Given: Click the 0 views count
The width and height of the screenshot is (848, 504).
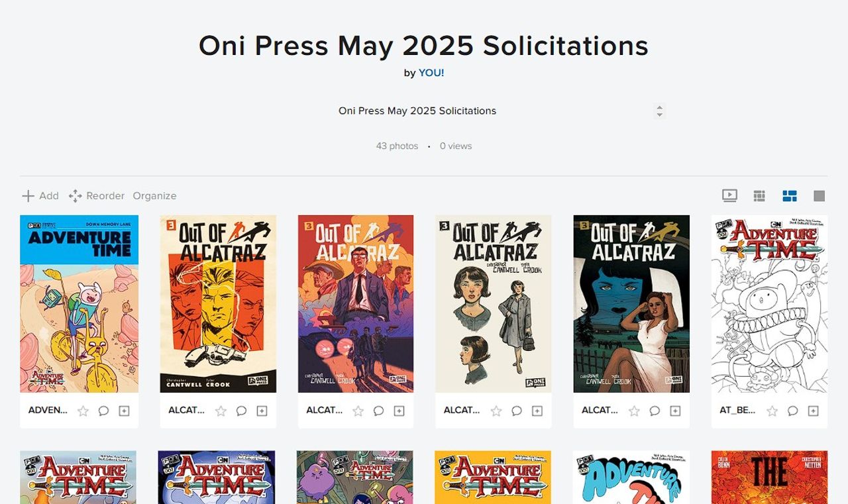Looking at the screenshot, I should pyautogui.click(x=456, y=146).
